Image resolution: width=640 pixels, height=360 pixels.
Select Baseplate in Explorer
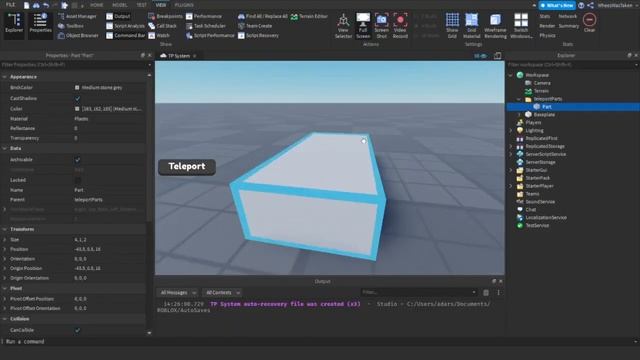544,115
